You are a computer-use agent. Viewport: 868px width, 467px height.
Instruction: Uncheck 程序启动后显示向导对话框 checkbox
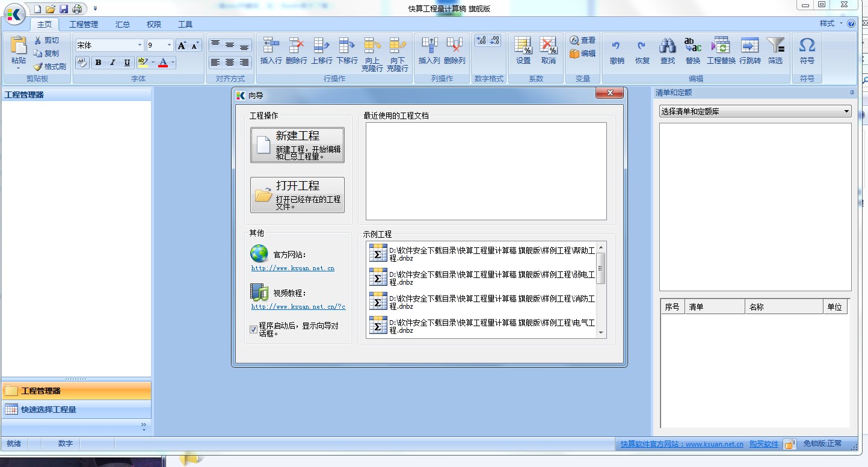(253, 329)
